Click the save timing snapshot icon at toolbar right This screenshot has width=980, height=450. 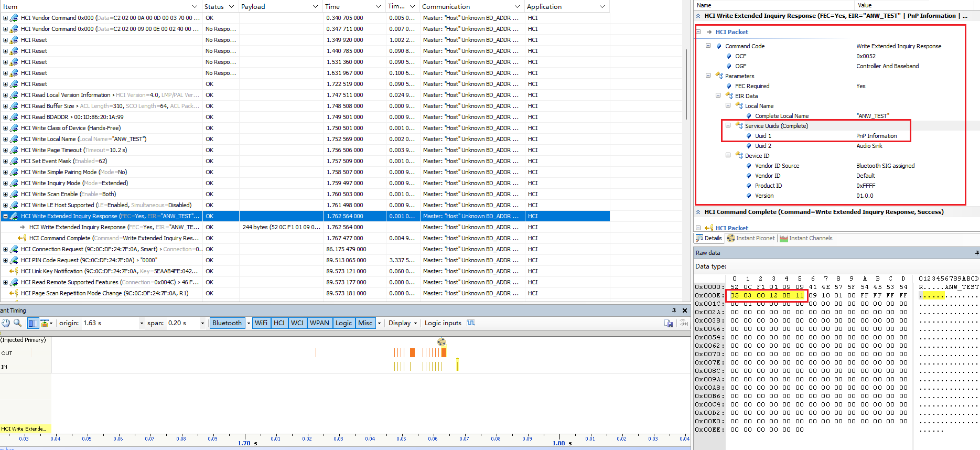coord(669,323)
